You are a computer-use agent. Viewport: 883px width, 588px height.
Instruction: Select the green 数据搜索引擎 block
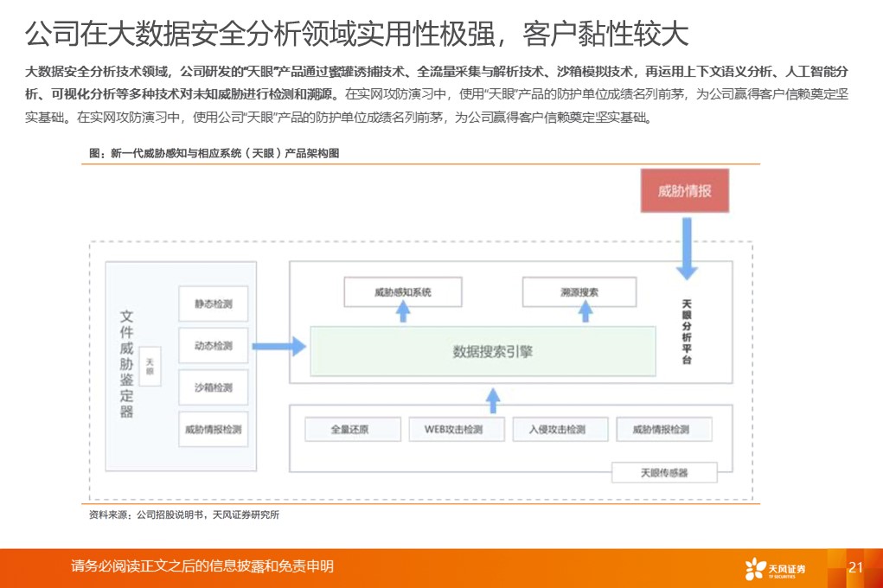tap(483, 351)
